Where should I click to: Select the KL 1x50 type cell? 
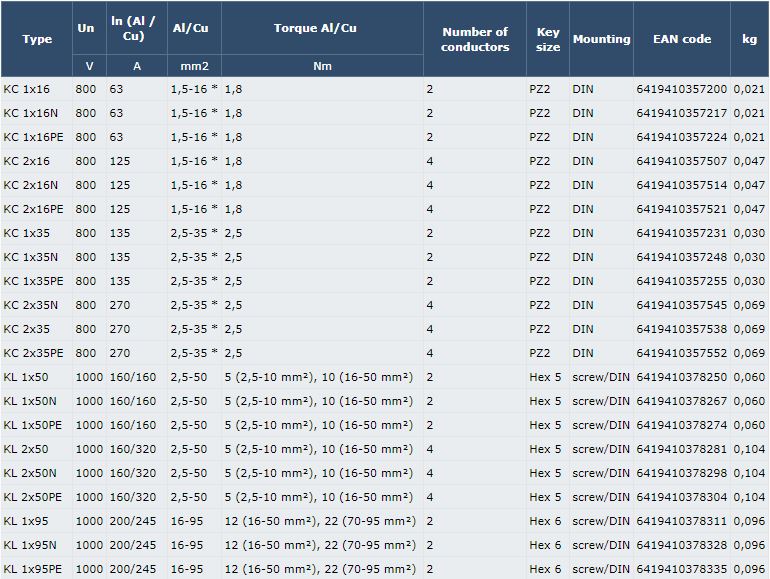coord(26,377)
